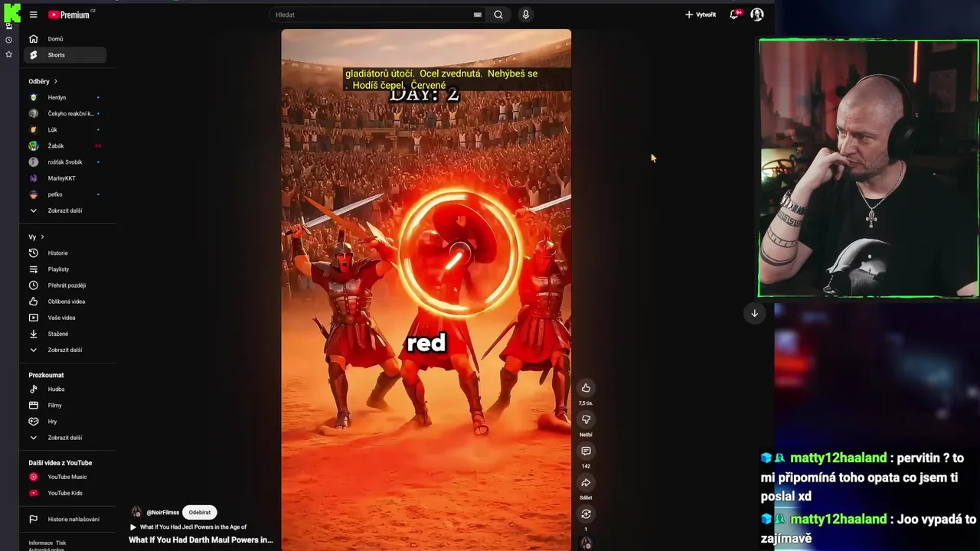The width and height of the screenshot is (980, 551).
Task: Open YouTube Music link
Action: pyautogui.click(x=65, y=477)
